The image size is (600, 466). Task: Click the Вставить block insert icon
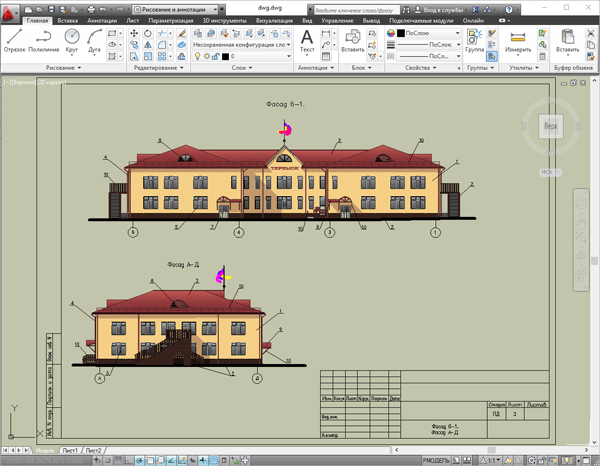tap(352, 41)
